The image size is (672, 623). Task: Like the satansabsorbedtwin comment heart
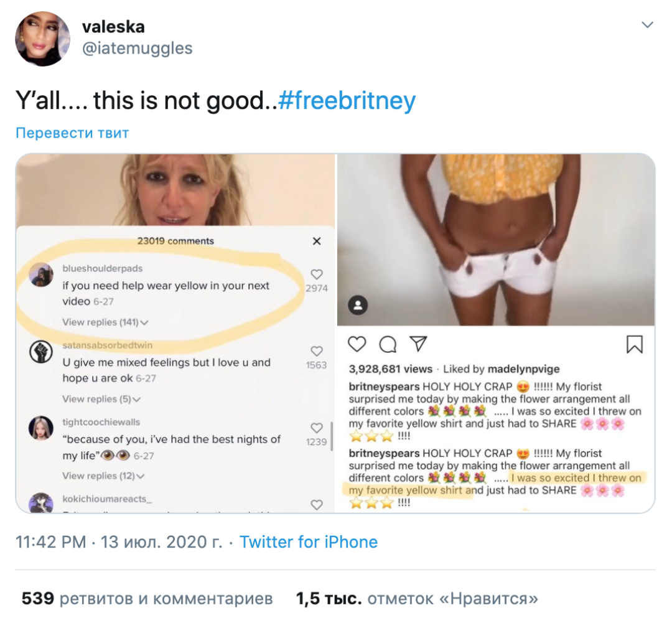(317, 352)
